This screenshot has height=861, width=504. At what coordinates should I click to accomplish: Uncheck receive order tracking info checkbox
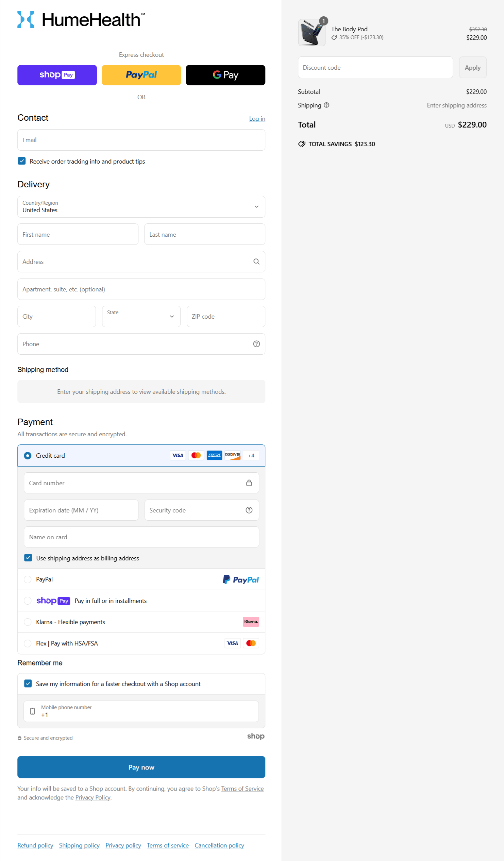tap(22, 161)
